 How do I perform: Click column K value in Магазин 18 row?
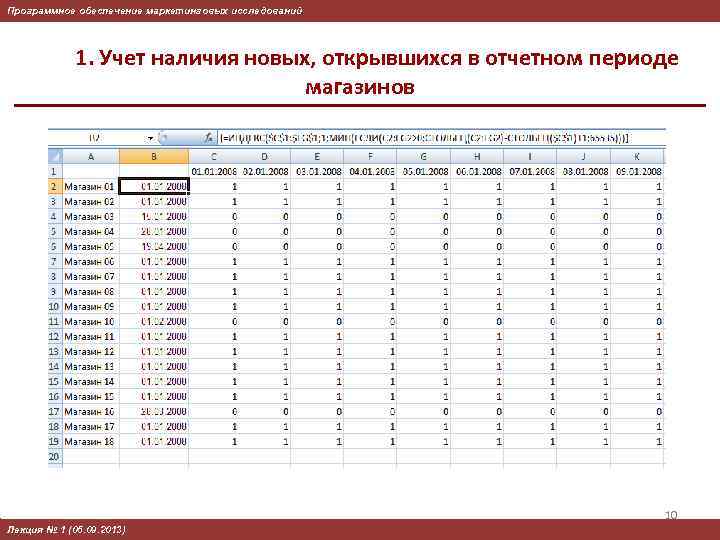(637, 441)
